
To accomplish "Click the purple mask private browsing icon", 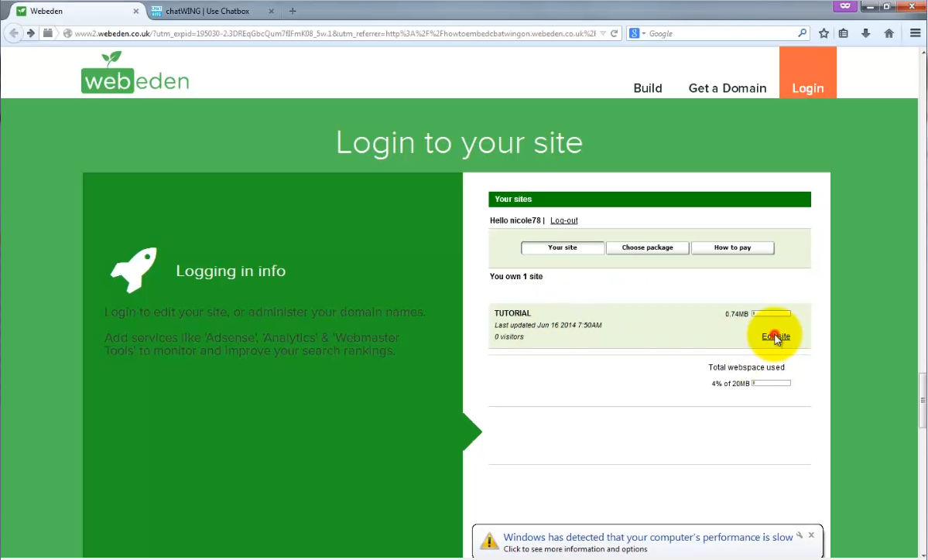I will (845, 6).
